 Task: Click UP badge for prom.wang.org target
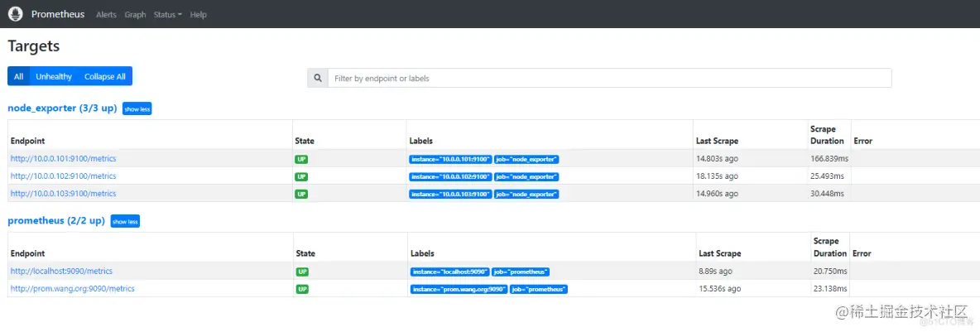coord(302,290)
